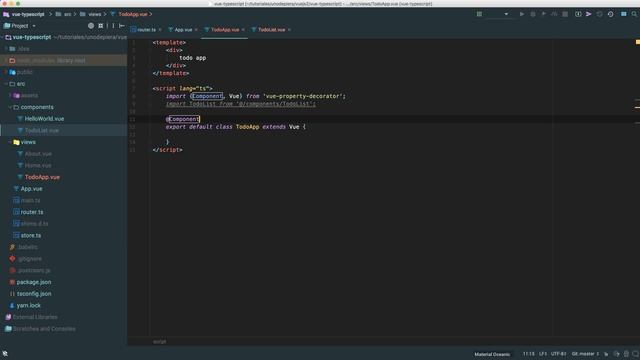
Task: Open router.ts in the project tree
Action: point(32,212)
